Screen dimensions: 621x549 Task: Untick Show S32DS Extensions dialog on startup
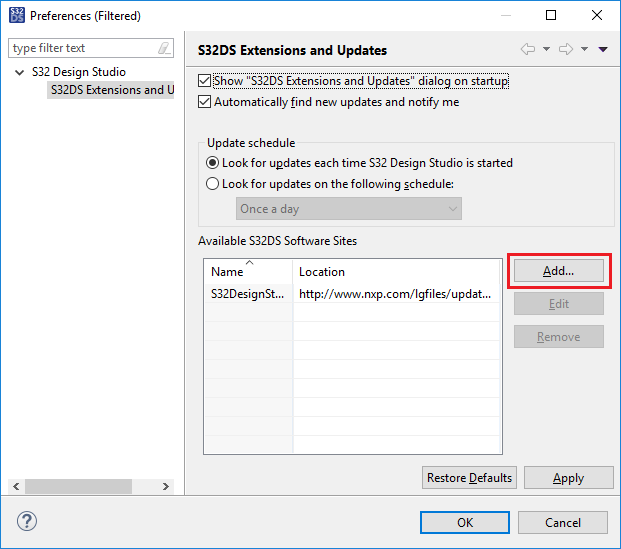tap(204, 81)
